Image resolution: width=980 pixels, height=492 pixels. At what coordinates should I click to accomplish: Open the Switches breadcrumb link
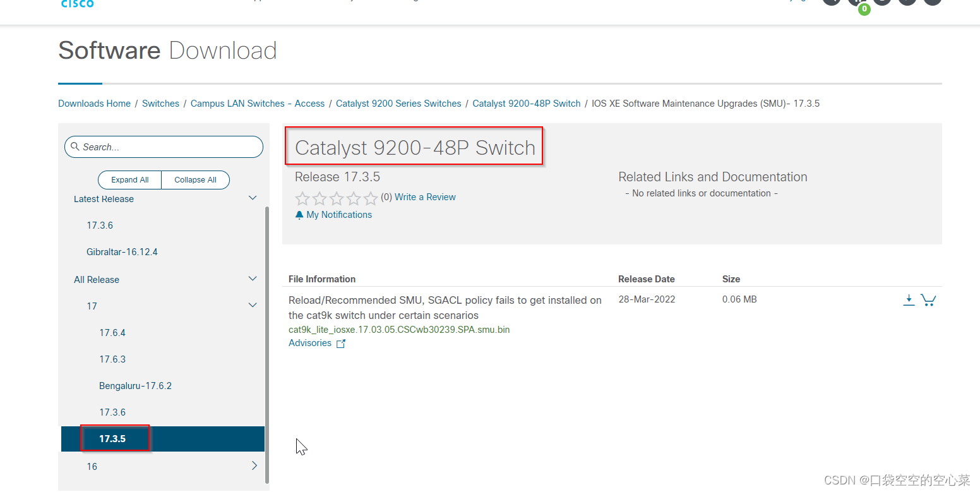click(160, 104)
